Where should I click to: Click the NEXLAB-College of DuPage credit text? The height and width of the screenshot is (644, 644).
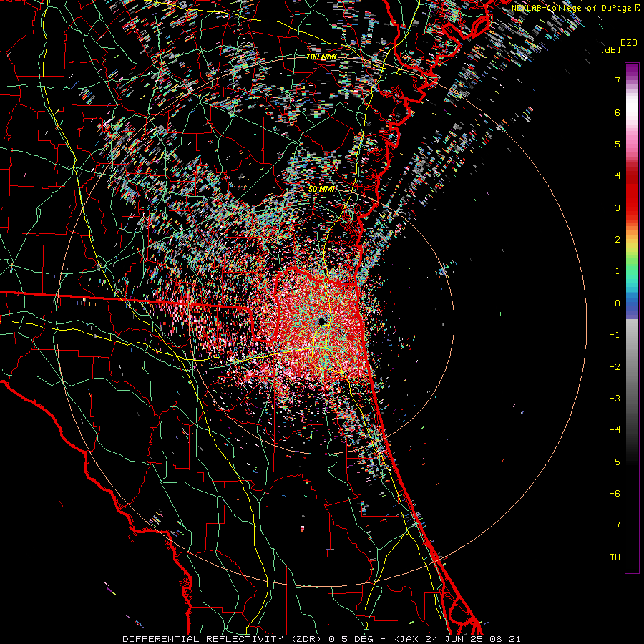click(x=571, y=8)
